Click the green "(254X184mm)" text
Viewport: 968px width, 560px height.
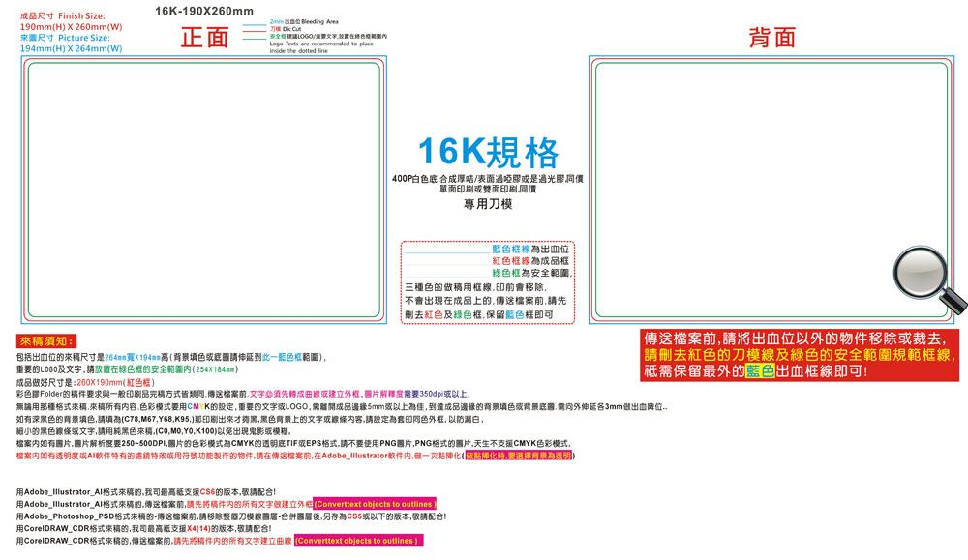click(x=215, y=369)
